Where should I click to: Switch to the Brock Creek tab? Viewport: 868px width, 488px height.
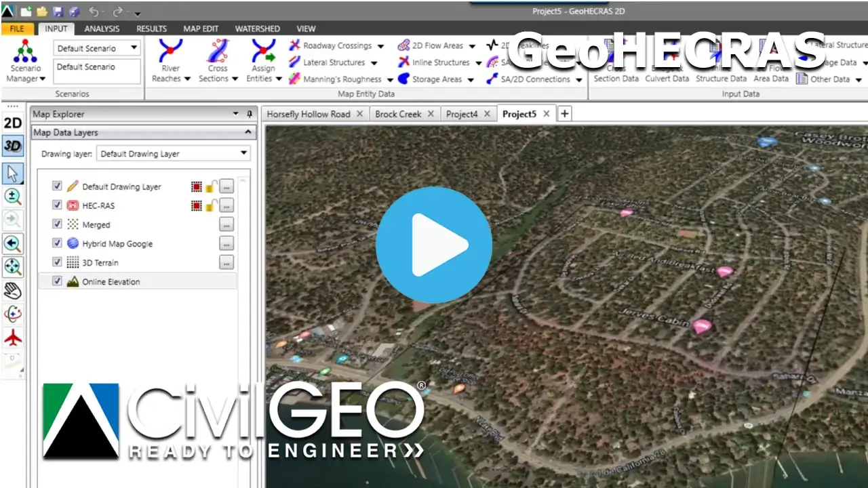pos(398,114)
